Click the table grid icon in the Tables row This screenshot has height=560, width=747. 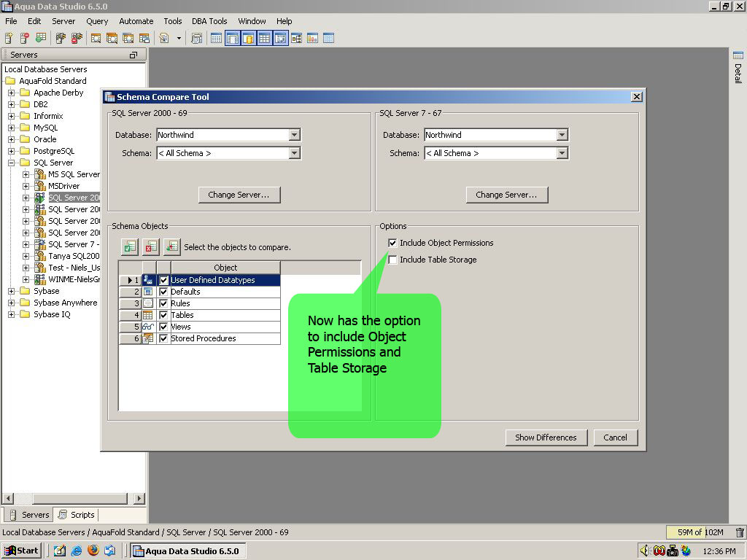[149, 315]
